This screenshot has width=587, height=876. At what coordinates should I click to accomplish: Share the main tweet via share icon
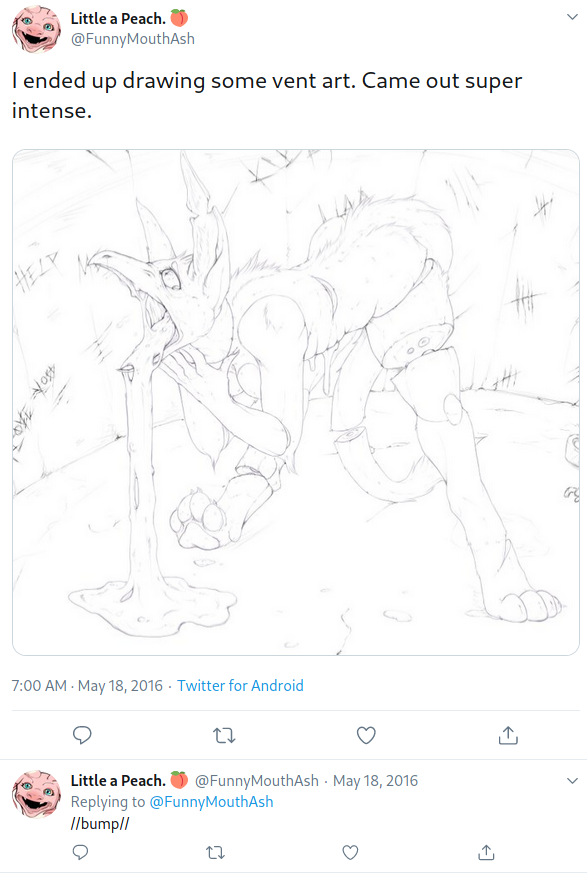coord(508,735)
